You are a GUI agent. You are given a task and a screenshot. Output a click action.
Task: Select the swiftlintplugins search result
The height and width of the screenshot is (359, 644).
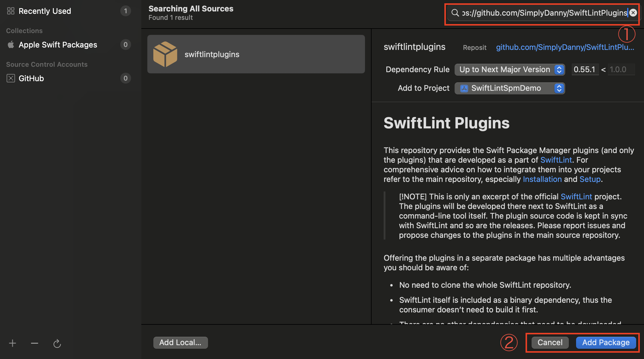point(256,54)
